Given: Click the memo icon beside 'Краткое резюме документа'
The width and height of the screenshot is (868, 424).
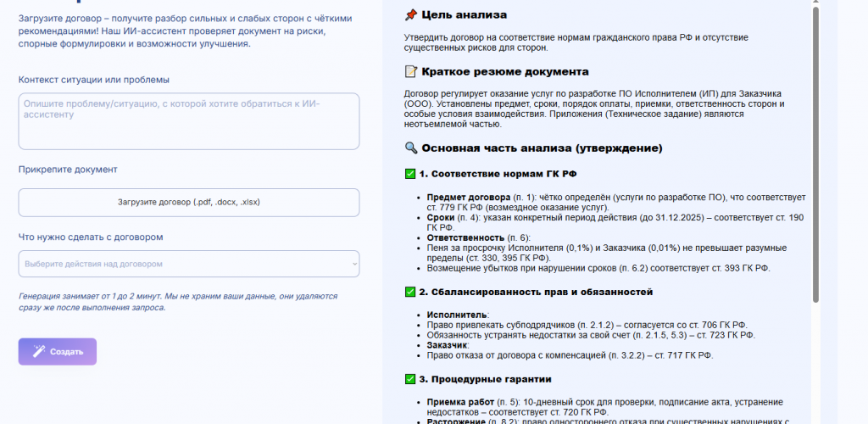Looking at the screenshot, I should click(410, 72).
